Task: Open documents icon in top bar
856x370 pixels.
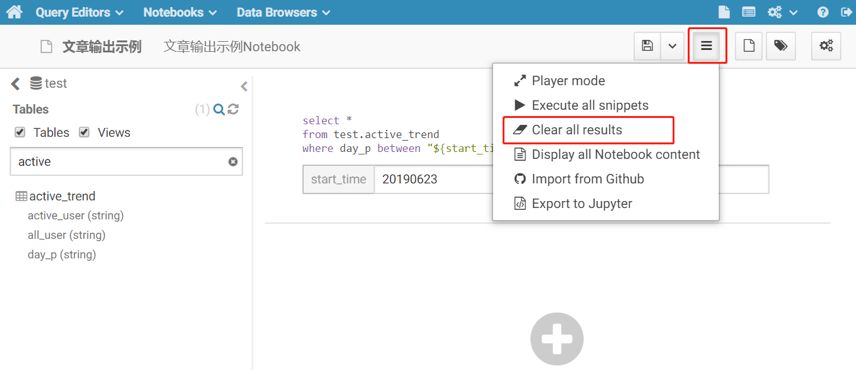Action: click(x=724, y=12)
